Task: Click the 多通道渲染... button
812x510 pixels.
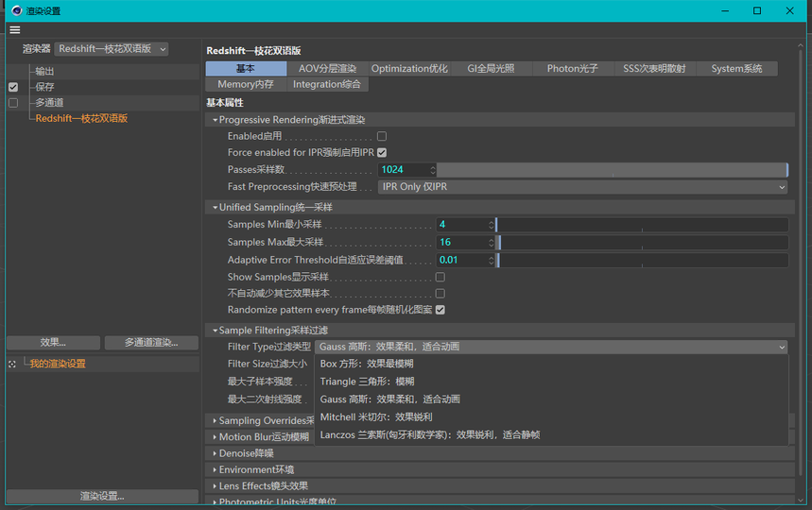Action: [151, 343]
